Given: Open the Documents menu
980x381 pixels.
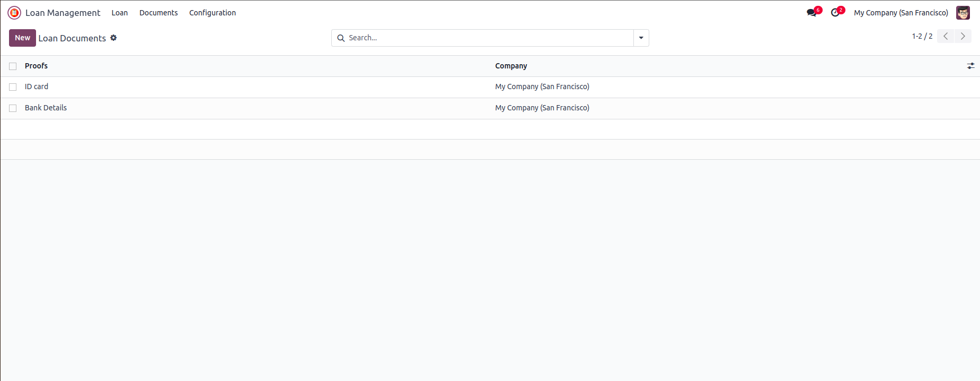Looking at the screenshot, I should (x=158, y=13).
